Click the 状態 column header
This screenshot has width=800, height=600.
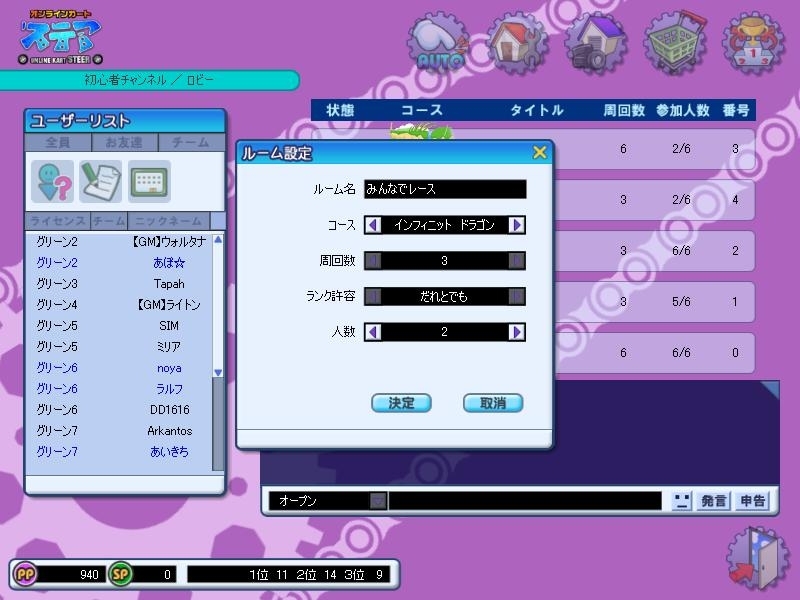[x=340, y=110]
